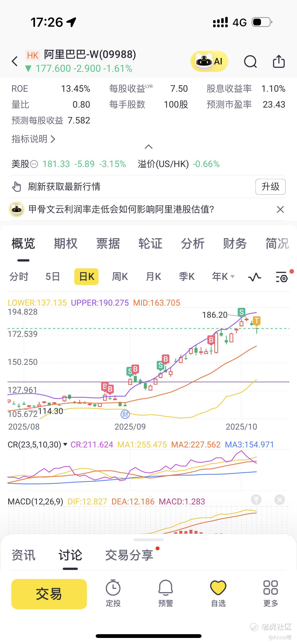Switch to the 简况 profile tab

[277, 244]
